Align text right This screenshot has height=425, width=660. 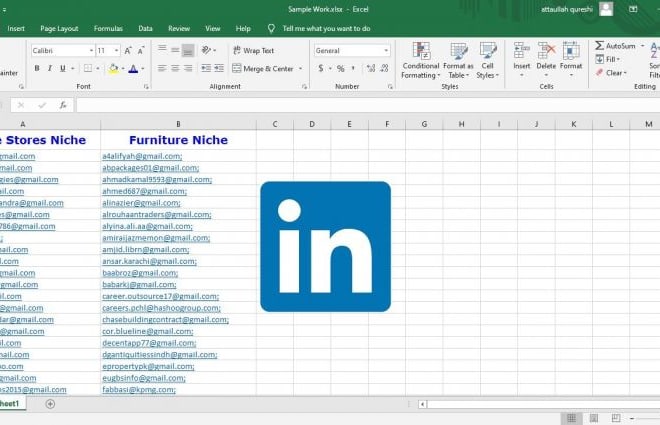tap(188, 68)
